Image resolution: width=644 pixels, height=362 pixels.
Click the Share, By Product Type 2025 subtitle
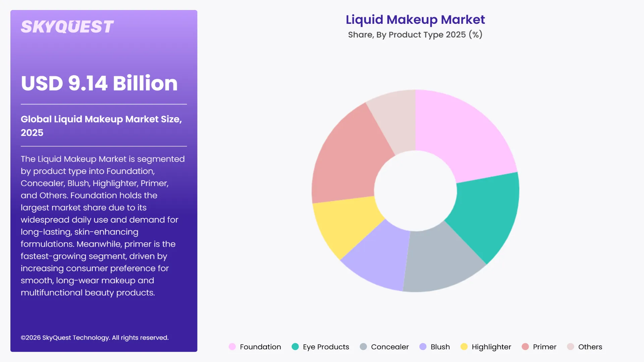[415, 35]
